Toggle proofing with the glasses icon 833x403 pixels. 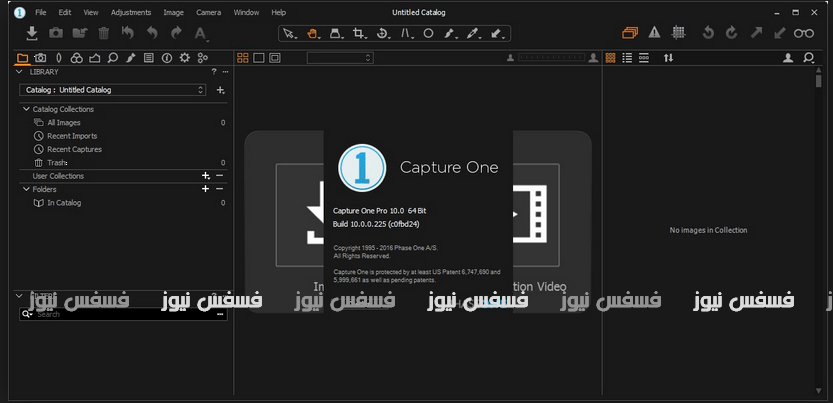[x=804, y=33]
